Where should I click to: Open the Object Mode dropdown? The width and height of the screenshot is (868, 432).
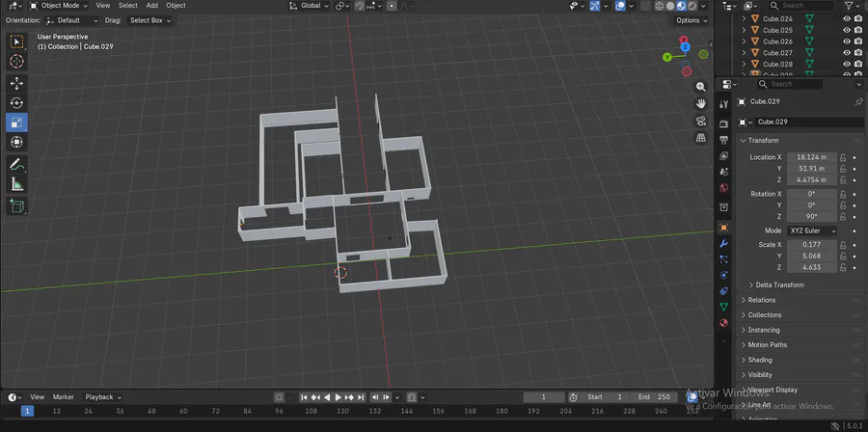click(59, 6)
